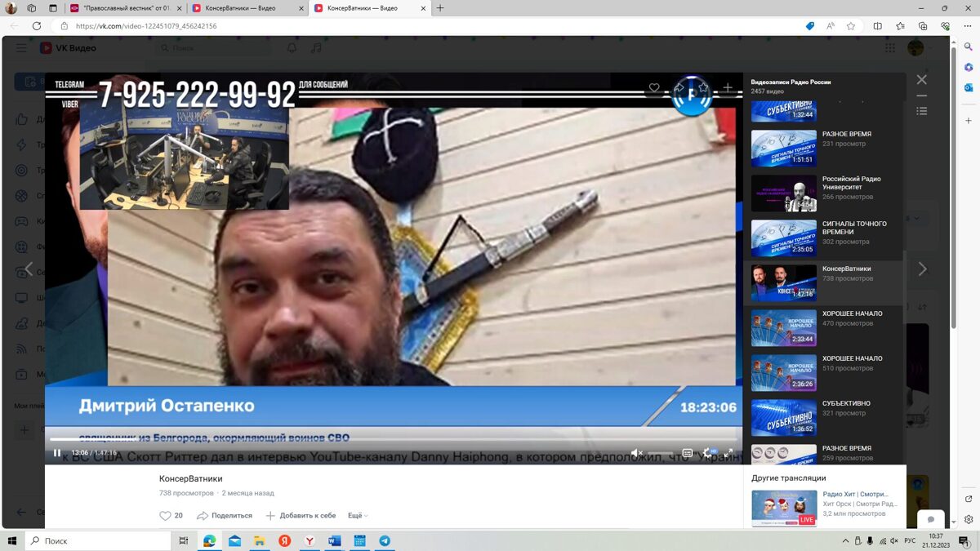980x551 pixels.
Task: Open video quality settings gear
Action: coord(708,452)
